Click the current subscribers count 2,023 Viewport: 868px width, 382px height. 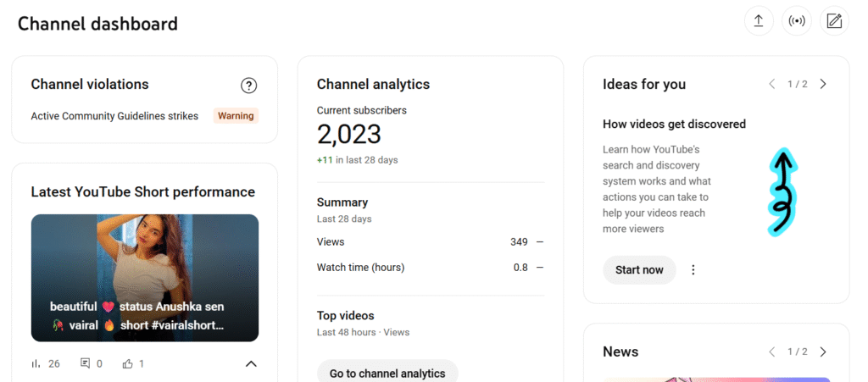[348, 134]
